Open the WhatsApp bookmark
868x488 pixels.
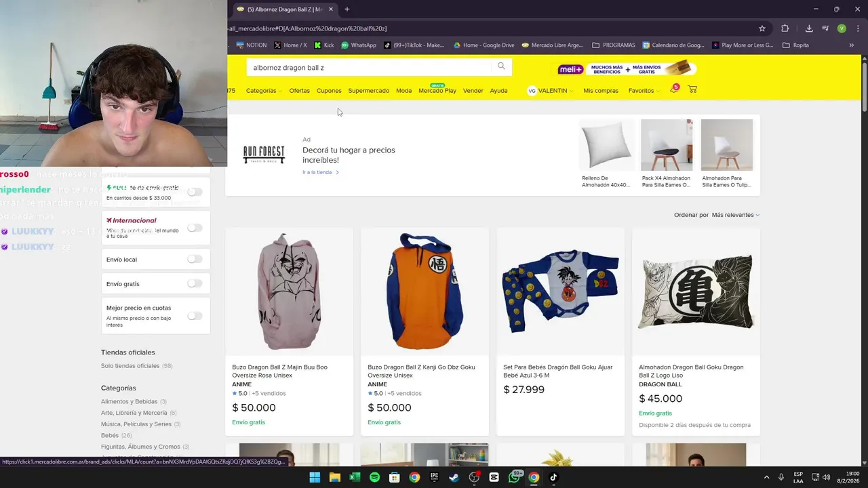(x=359, y=45)
